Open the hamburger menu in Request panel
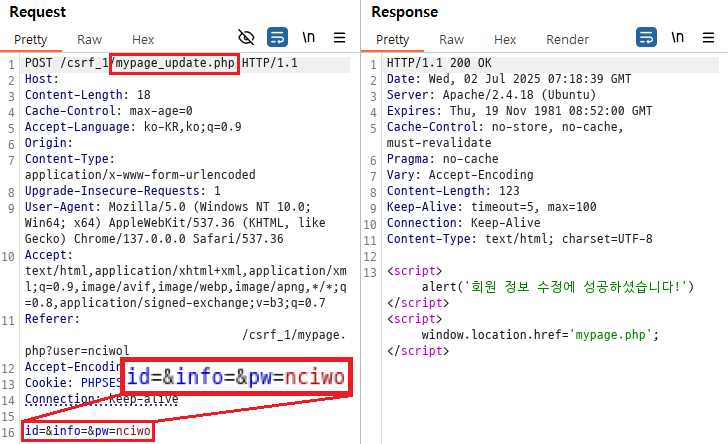 coord(339,37)
